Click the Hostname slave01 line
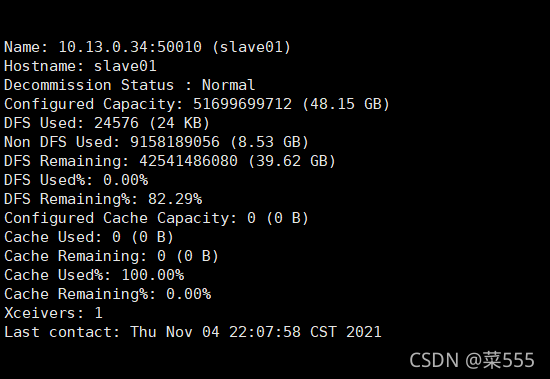Image resolution: width=550 pixels, height=379 pixels. pyautogui.click(x=80, y=66)
